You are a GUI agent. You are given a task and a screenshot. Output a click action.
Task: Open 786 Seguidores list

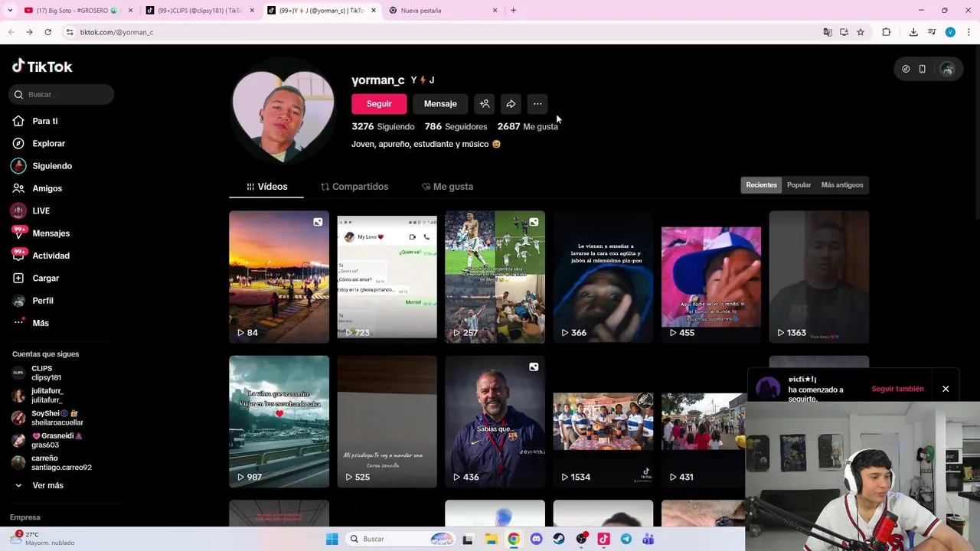[x=456, y=126]
